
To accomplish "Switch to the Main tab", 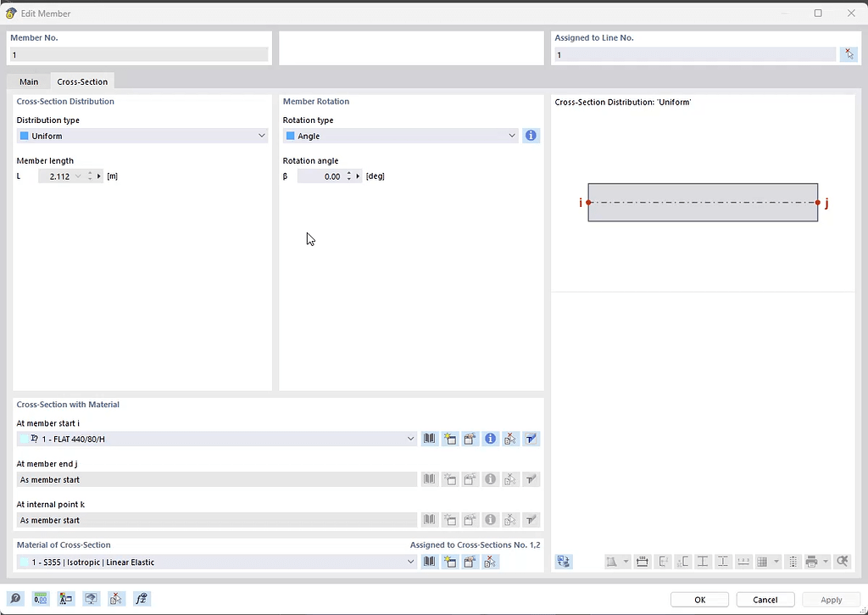I will tap(29, 81).
